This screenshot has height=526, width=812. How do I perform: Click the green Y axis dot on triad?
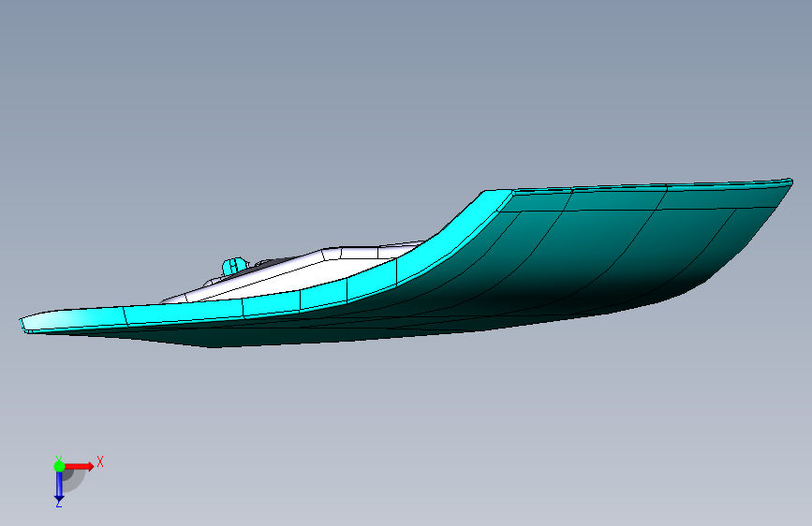[59, 466]
